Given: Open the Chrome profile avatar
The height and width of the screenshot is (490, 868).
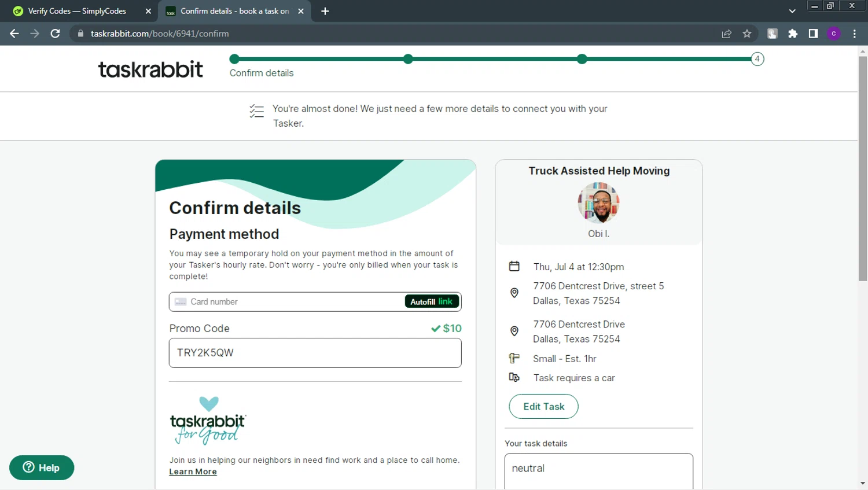Looking at the screenshot, I should [x=834, y=34].
